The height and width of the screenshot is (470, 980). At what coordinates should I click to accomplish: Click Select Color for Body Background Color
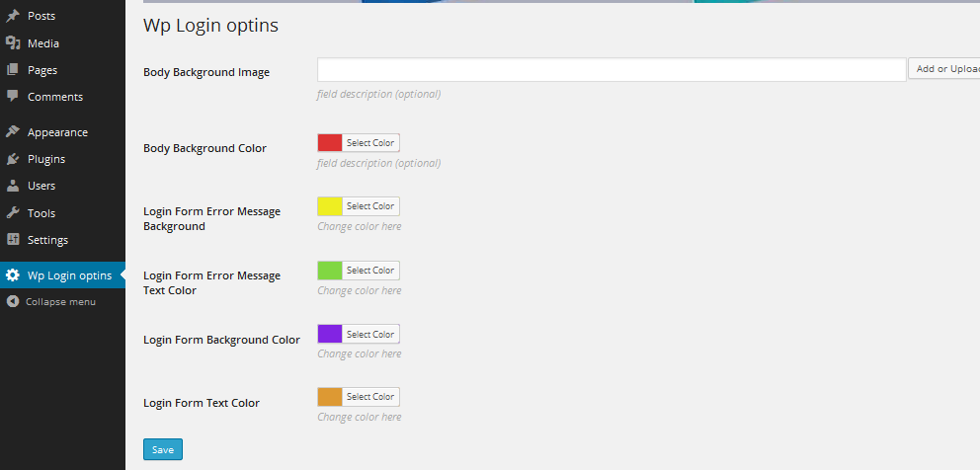point(370,143)
